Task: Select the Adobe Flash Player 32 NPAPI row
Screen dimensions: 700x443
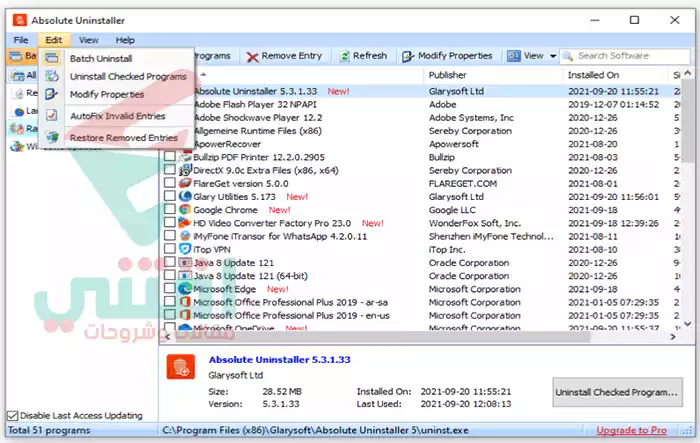Action: 421,104
